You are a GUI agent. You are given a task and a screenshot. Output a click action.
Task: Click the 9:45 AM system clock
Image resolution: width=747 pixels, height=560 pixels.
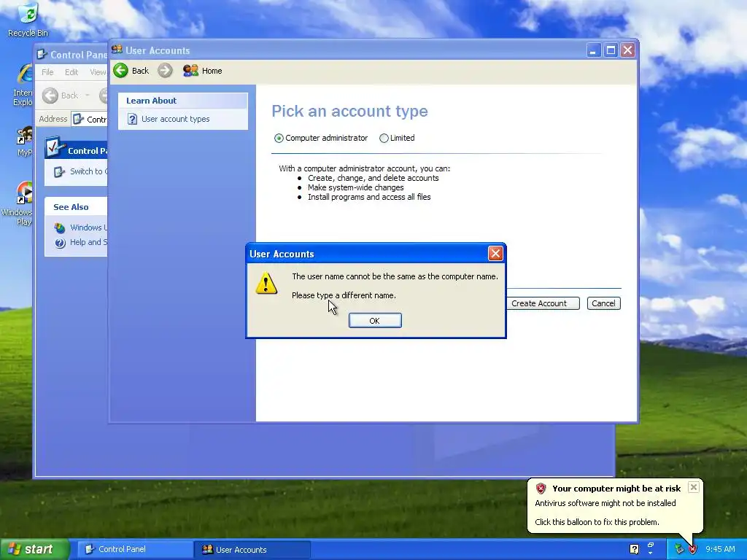coord(720,549)
